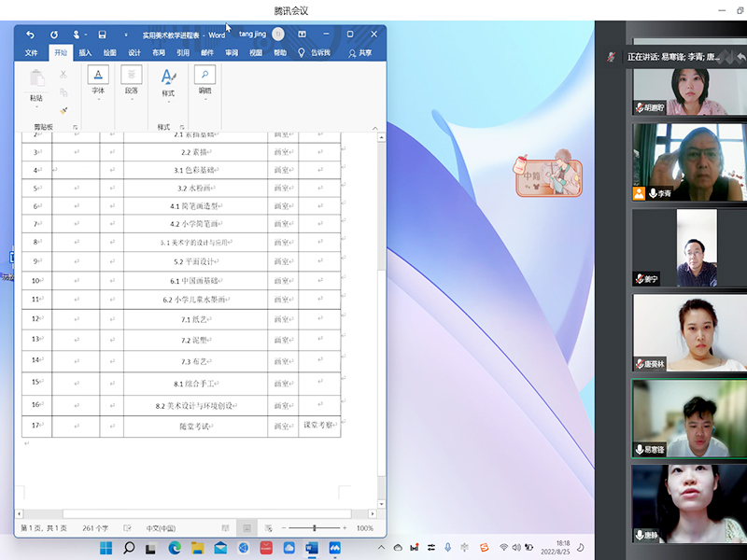Expand the 段落 paragraph group dropdown
The height and width of the screenshot is (560, 747).
[x=131, y=100]
